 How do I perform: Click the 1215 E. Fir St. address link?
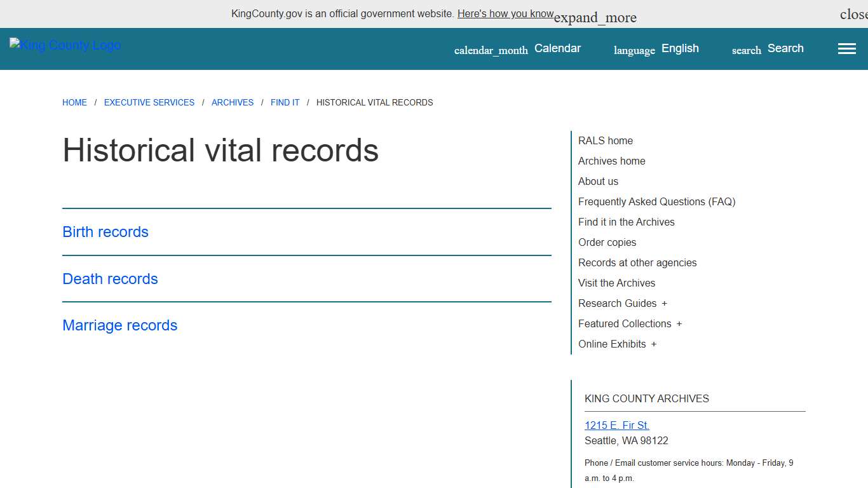coord(616,424)
